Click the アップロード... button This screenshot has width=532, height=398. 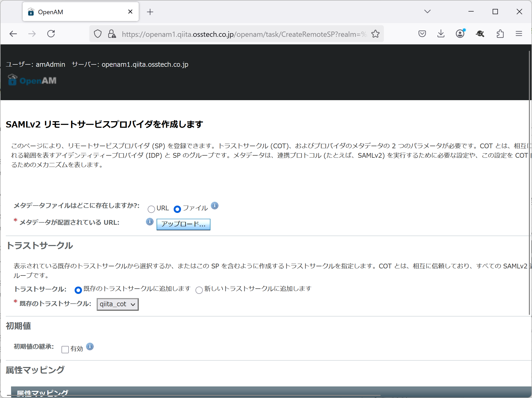pos(183,224)
